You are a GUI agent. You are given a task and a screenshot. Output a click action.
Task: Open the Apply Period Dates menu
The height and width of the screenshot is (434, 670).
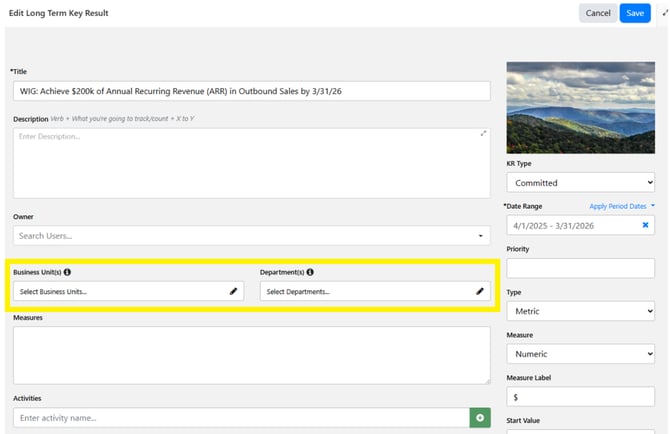[622, 206]
